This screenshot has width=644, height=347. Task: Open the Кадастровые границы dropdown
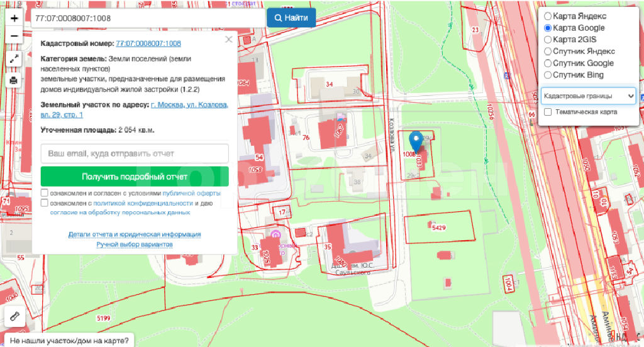coord(588,96)
